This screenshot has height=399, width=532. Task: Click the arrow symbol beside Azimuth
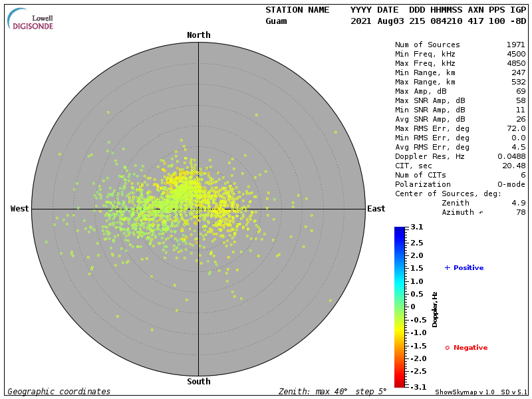481,212
